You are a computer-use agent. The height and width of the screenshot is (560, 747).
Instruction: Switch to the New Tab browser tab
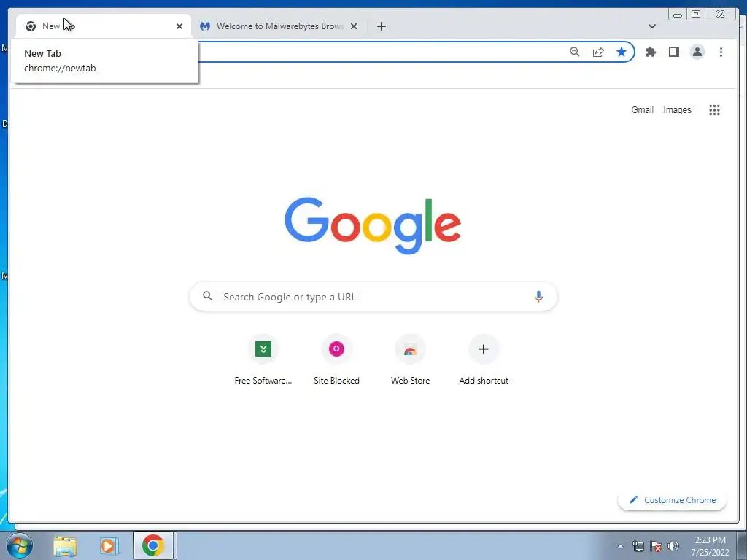[103, 26]
